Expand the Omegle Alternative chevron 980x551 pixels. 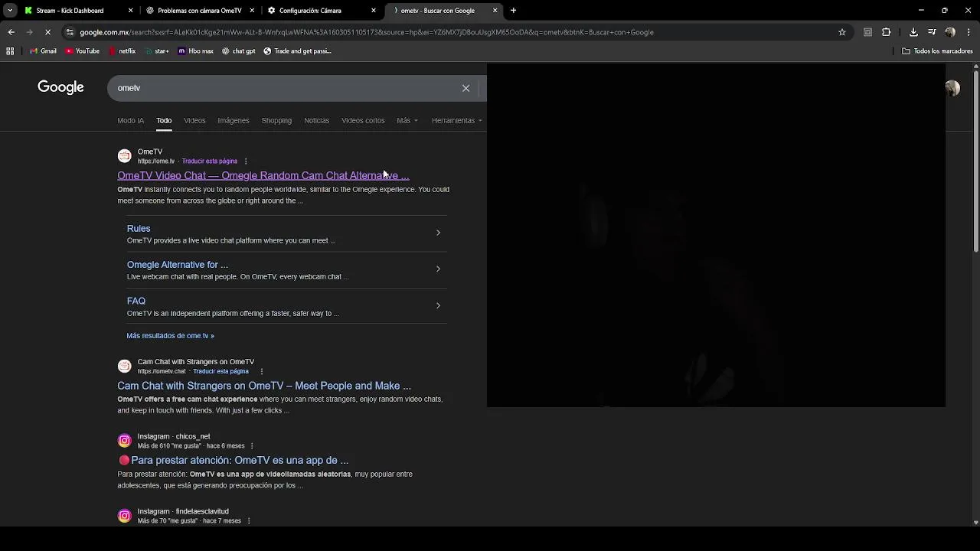coord(438,269)
